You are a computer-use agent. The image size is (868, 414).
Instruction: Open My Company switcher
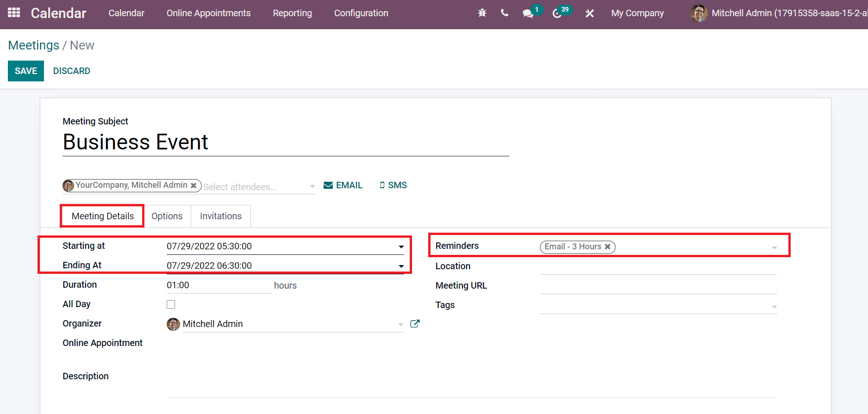tap(637, 13)
